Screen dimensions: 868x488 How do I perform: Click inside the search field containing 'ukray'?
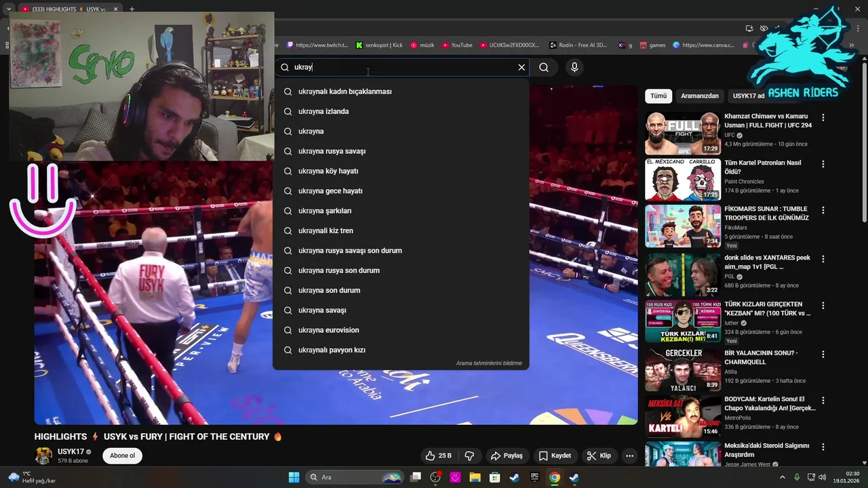coord(400,67)
